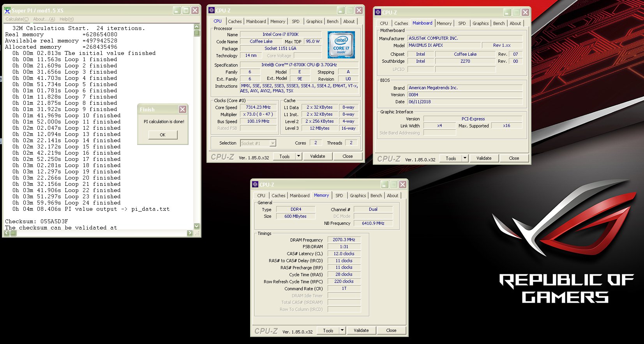Select About tab in Mainboard window
This screenshot has height=344, width=644.
[515, 23]
